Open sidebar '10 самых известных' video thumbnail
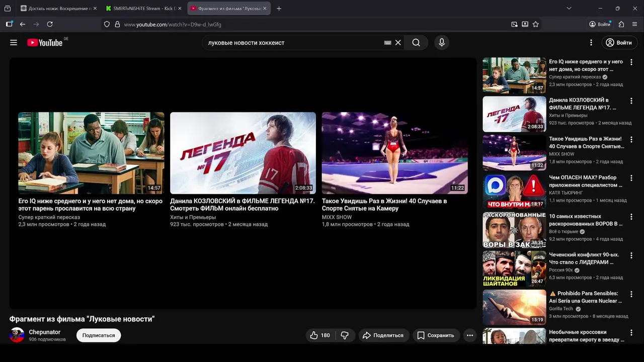 click(x=514, y=230)
